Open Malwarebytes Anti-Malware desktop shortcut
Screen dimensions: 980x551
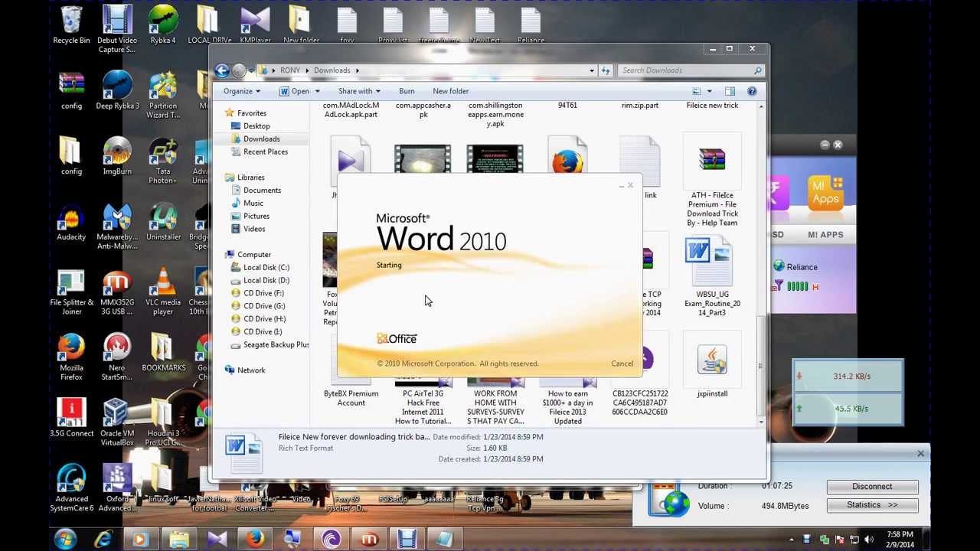click(116, 227)
